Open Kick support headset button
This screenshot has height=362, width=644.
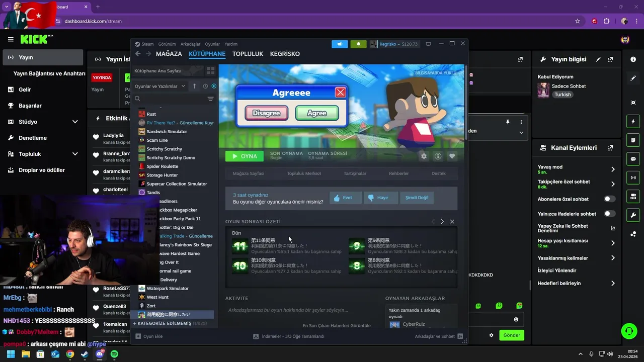point(629,331)
